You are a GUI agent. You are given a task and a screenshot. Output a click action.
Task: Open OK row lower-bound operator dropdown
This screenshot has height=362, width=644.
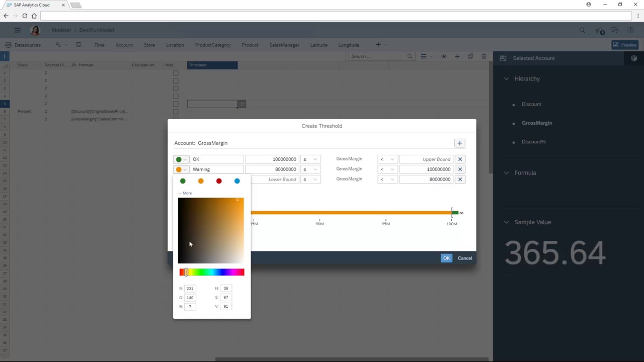click(x=310, y=159)
